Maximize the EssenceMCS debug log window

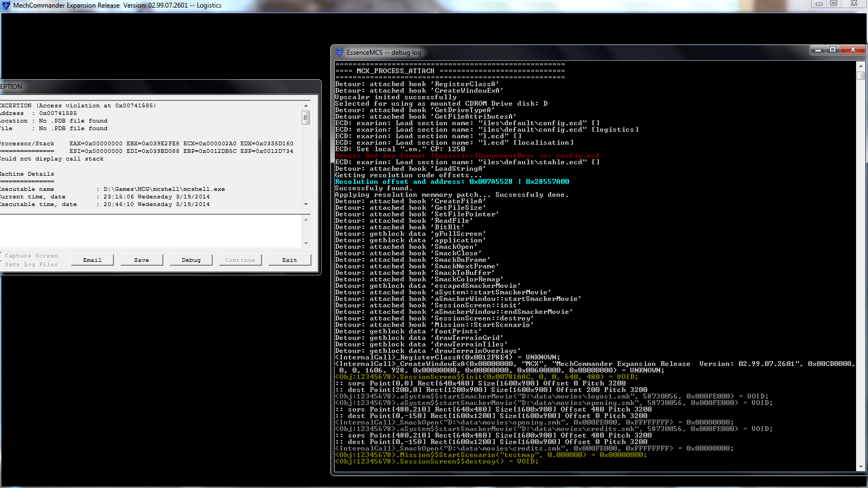[833, 50]
